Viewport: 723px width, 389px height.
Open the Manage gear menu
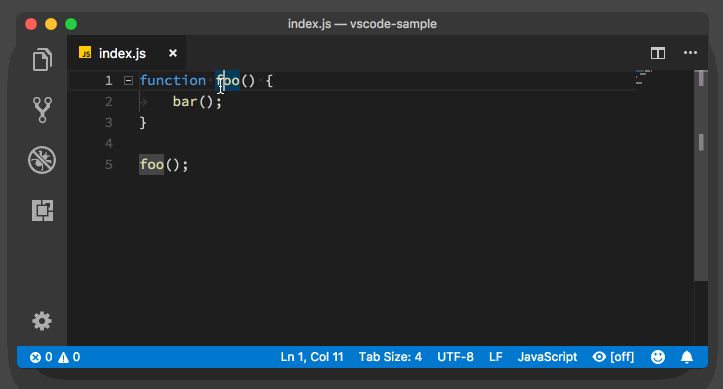pos(42,321)
